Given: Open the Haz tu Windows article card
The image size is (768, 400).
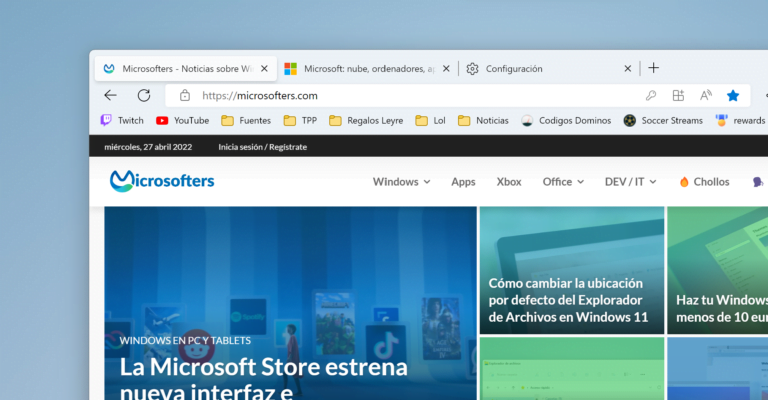Looking at the screenshot, I should pyautogui.click(x=718, y=270).
